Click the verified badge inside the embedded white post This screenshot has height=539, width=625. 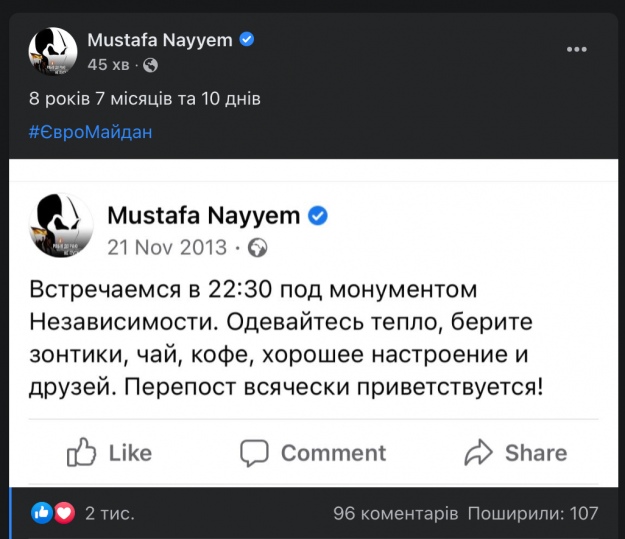point(318,215)
